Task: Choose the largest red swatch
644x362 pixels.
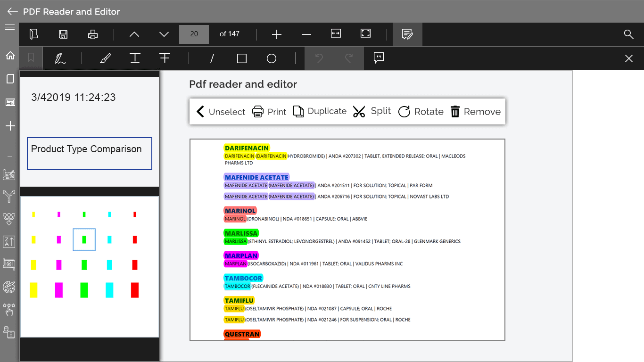Action: [135, 290]
